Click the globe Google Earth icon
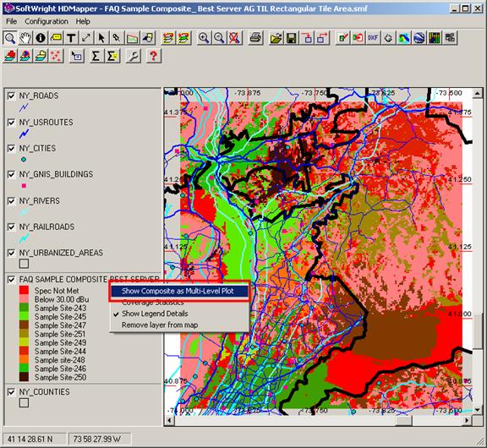487x448 pixels. pyautogui.click(x=419, y=38)
